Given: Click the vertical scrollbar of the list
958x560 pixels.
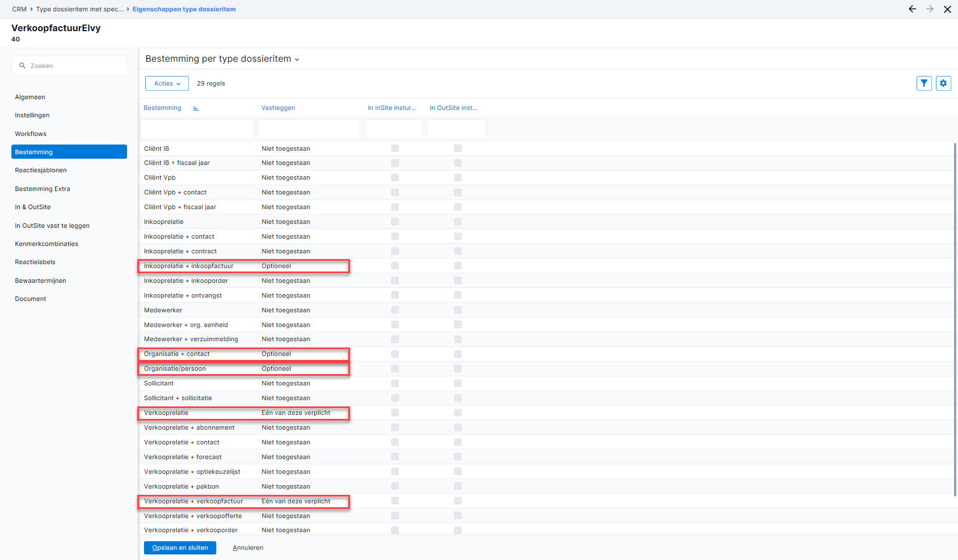Looking at the screenshot, I should pyautogui.click(x=955, y=317).
